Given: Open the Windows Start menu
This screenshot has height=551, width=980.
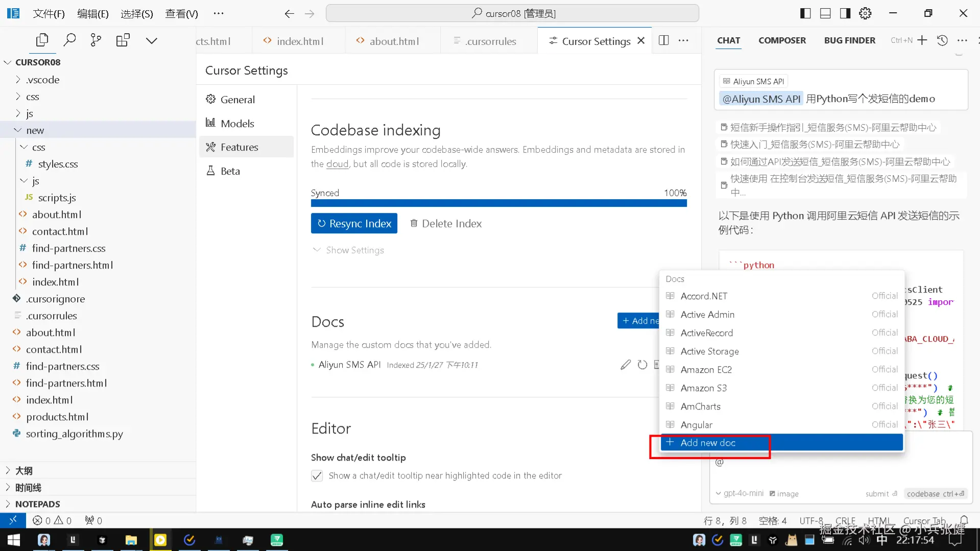Looking at the screenshot, I should pyautogui.click(x=14, y=540).
